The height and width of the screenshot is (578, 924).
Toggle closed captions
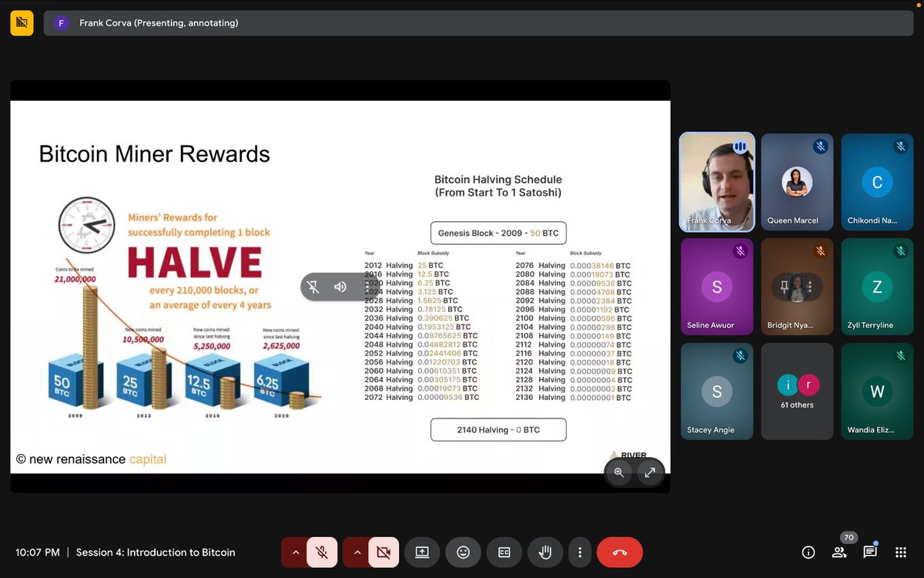tap(504, 552)
